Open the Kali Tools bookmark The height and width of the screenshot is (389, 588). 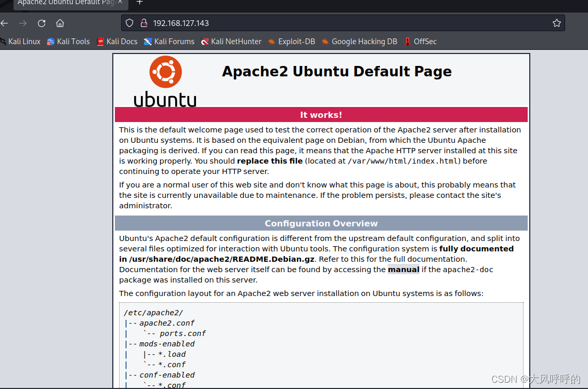point(68,42)
